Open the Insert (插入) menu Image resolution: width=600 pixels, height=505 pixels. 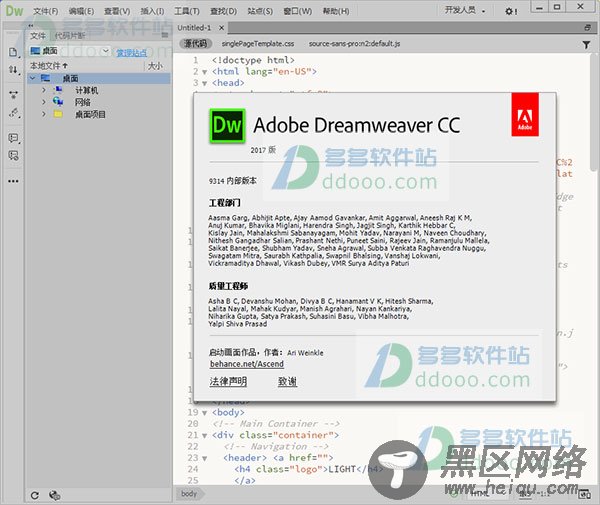pyautogui.click(x=152, y=11)
